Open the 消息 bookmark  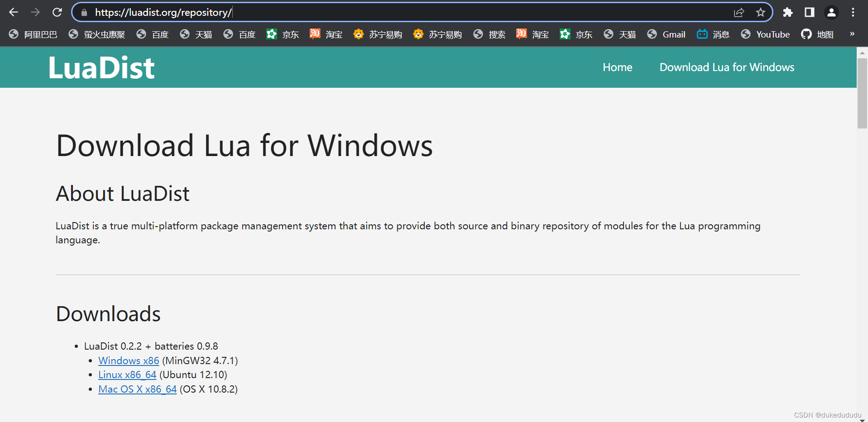(x=714, y=34)
